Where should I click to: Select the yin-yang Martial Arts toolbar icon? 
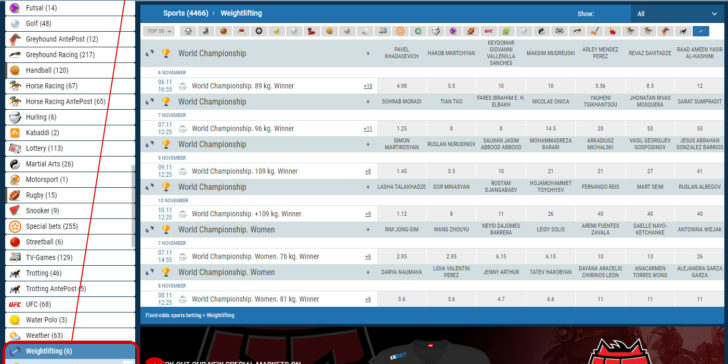click(x=541, y=32)
